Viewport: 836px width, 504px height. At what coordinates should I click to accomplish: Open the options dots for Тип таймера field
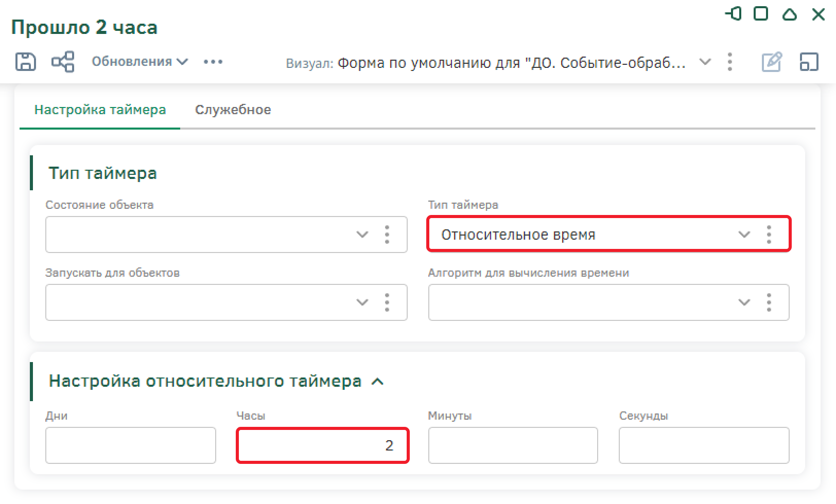click(x=769, y=235)
